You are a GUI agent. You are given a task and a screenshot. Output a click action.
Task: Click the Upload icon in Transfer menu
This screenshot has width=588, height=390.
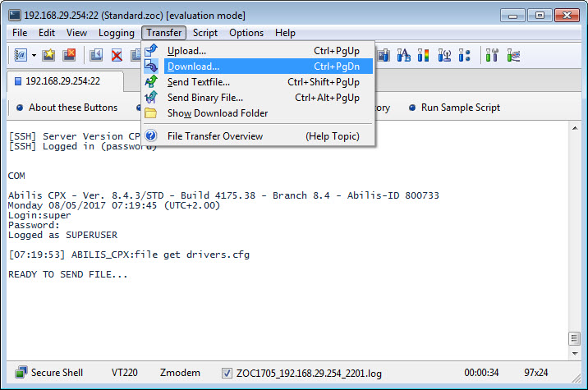(152, 51)
